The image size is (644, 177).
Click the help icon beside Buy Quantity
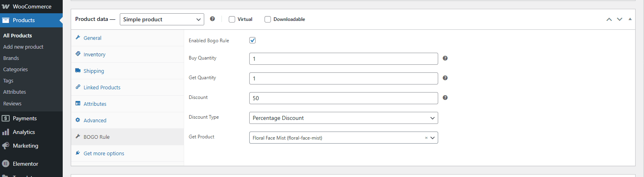(445, 58)
